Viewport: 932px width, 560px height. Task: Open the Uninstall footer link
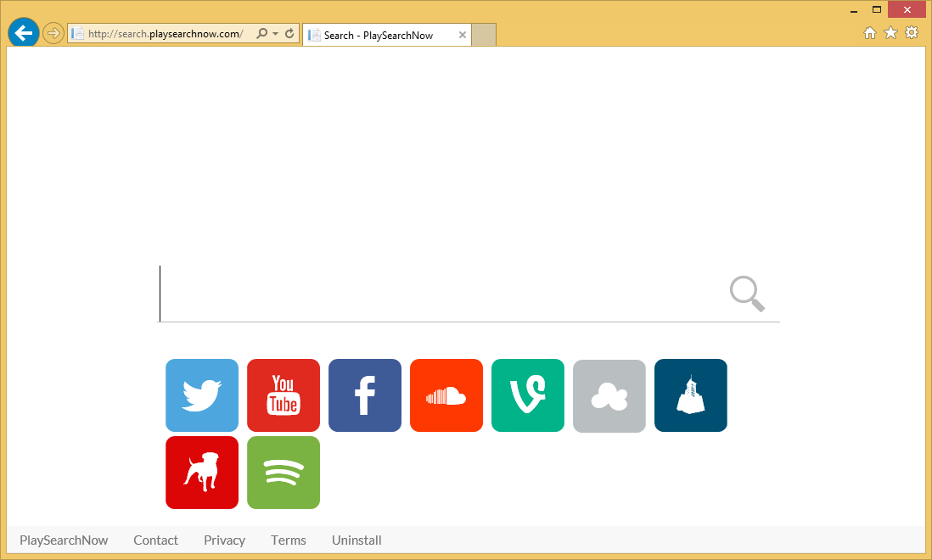(357, 540)
